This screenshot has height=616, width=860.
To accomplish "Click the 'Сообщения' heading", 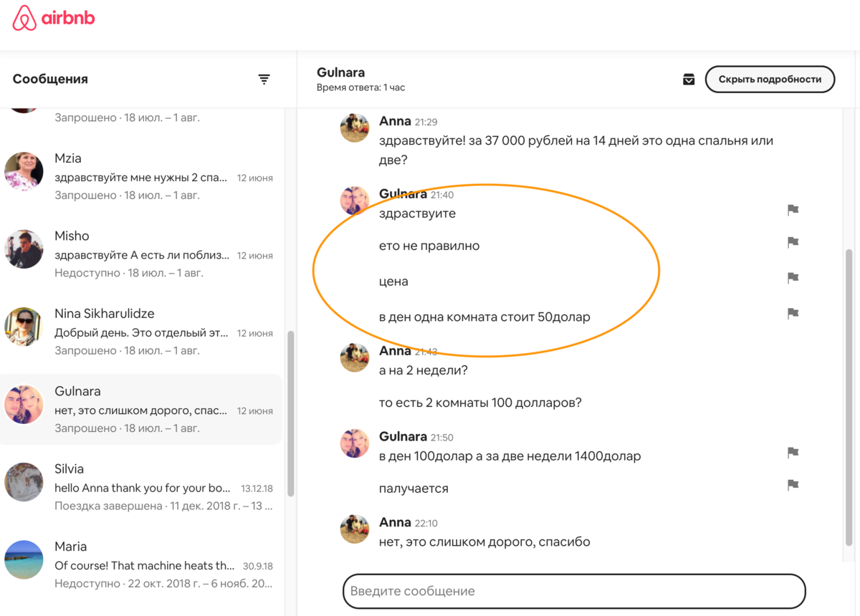I will pos(50,79).
